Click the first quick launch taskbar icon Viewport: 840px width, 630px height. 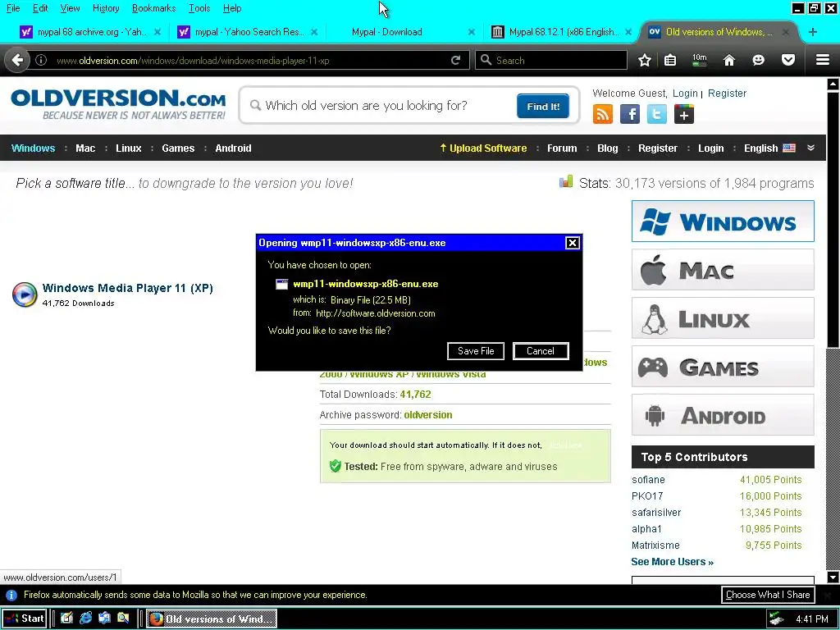[x=66, y=619]
